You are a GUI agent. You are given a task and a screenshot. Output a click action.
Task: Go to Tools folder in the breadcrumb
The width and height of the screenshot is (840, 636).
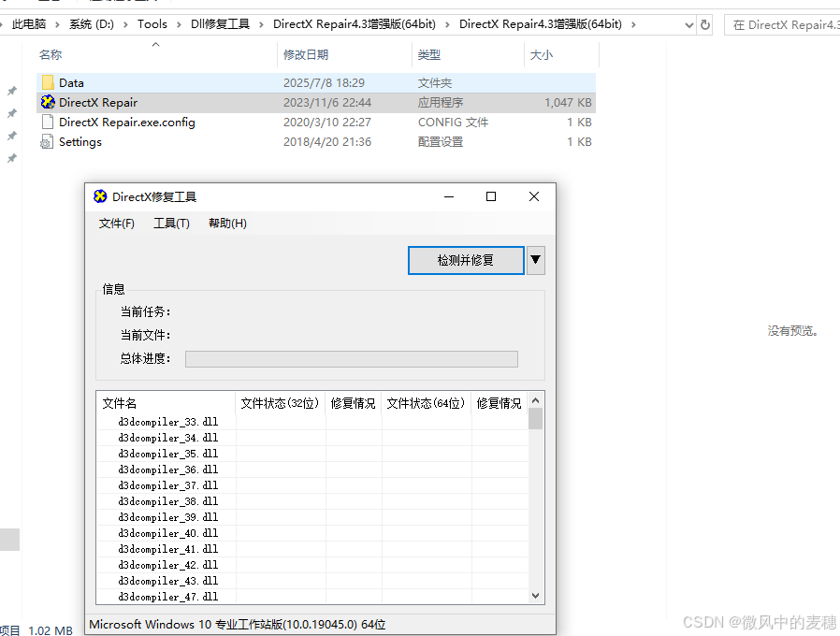pyautogui.click(x=152, y=24)
